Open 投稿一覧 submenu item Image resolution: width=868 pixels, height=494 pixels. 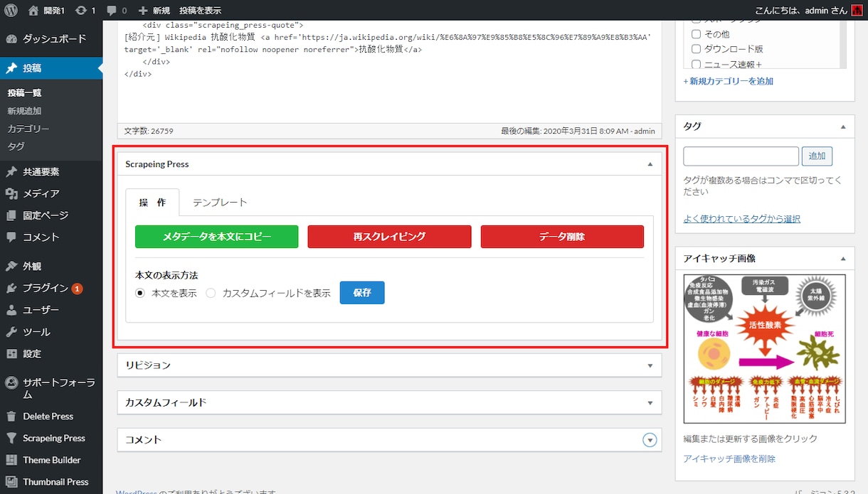[x=24, y=93]
